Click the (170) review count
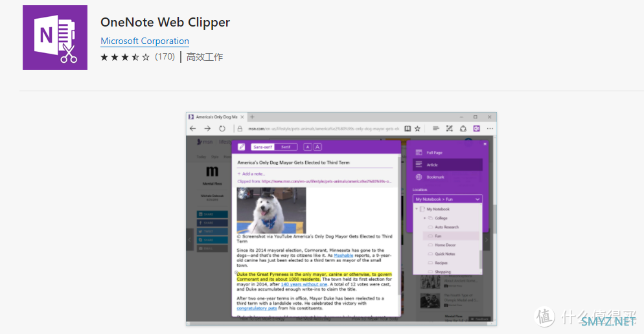The image size is (644, 334). pyautogui.click(x=165, y=56)
